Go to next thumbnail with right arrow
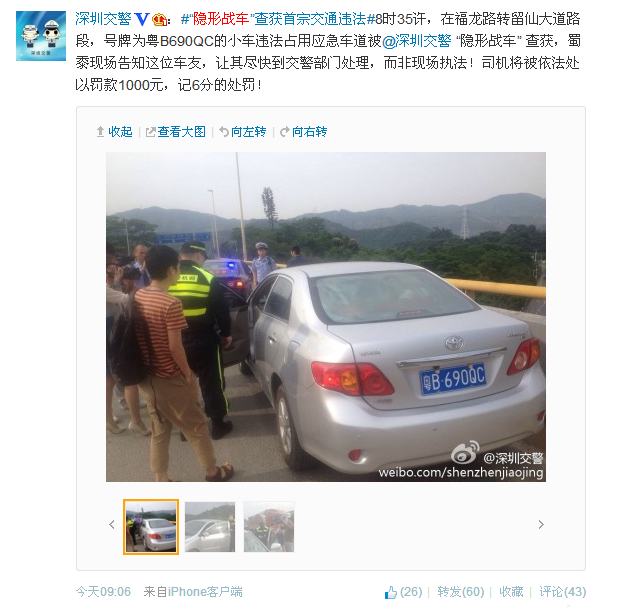 [541, 525]
